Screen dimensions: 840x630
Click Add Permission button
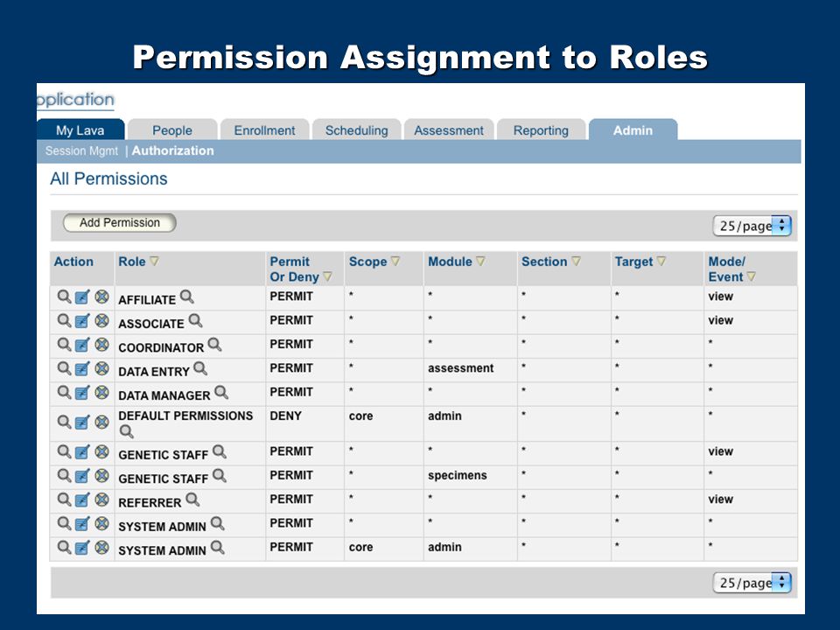[x=120, y=223]
